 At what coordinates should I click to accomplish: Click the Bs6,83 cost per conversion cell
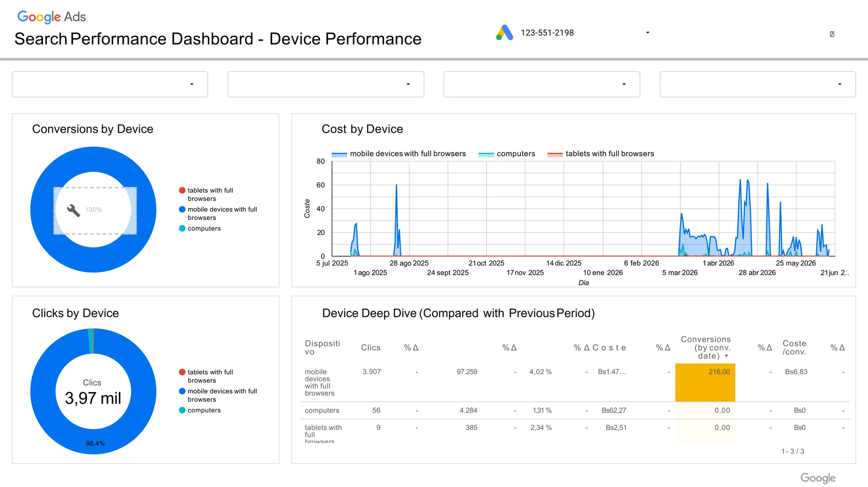point(796,372)
